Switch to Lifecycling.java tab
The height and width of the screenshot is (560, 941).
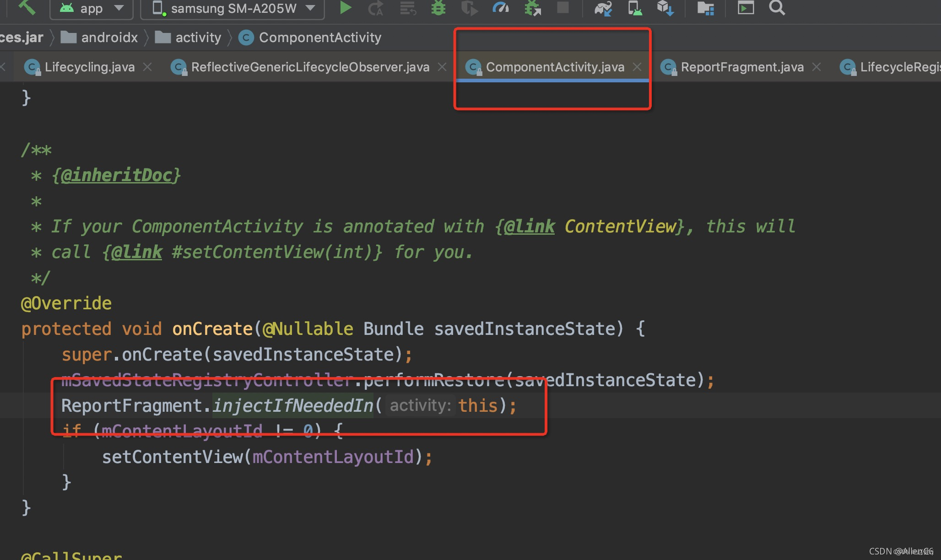click(89, 67)
